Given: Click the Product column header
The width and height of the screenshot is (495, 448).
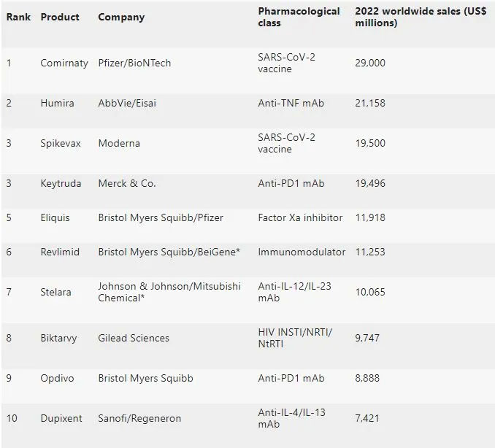Looking at the screenshot, I should [x=60, y=17].
